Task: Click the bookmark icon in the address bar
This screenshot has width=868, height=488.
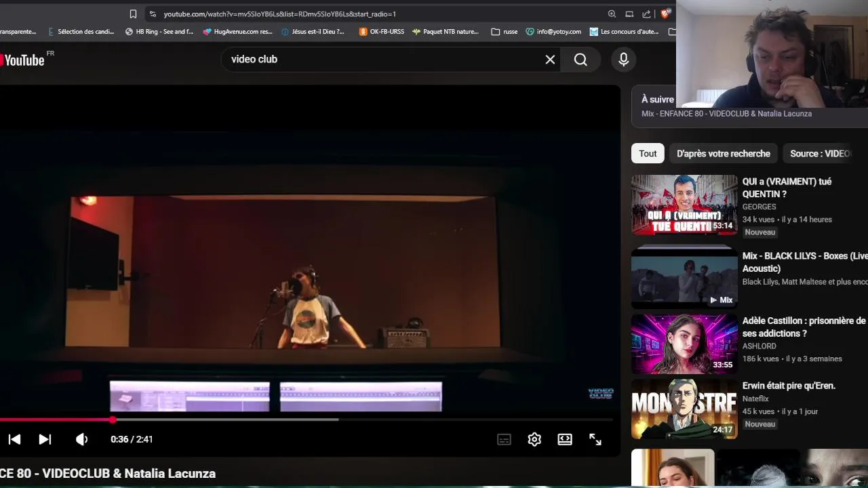Action: pos(133,14)
